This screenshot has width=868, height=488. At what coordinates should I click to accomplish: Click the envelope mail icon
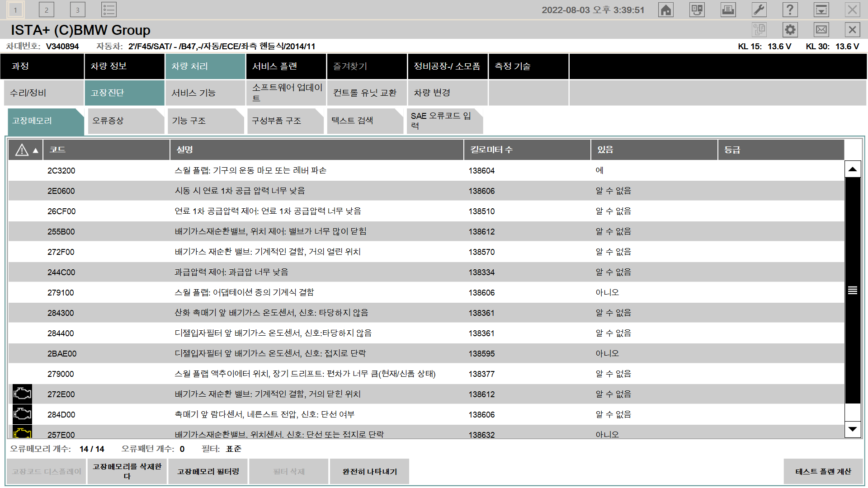(x=821, y=30)
